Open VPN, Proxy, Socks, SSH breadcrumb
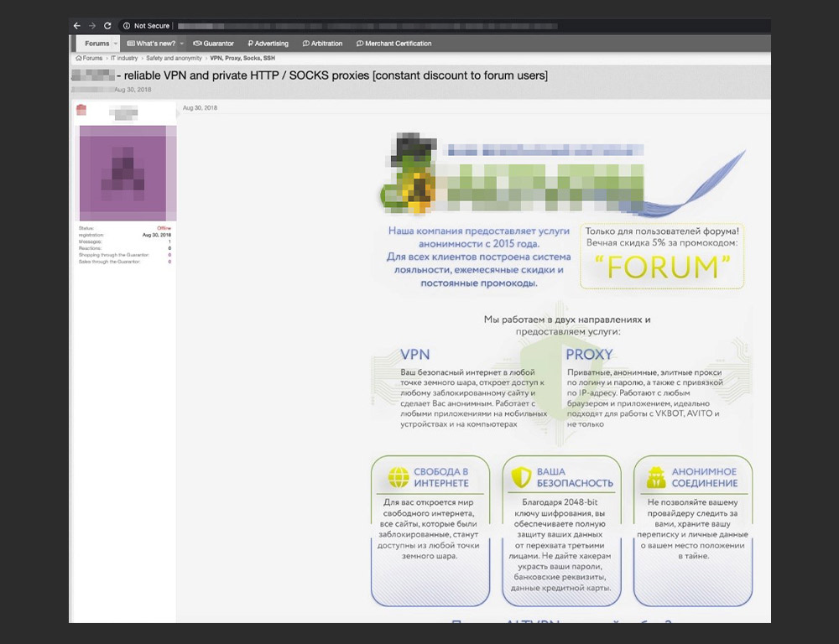Image resolution: width=839 pixels, height=644 pixels. pyautogui.click(x=242, y=59)
